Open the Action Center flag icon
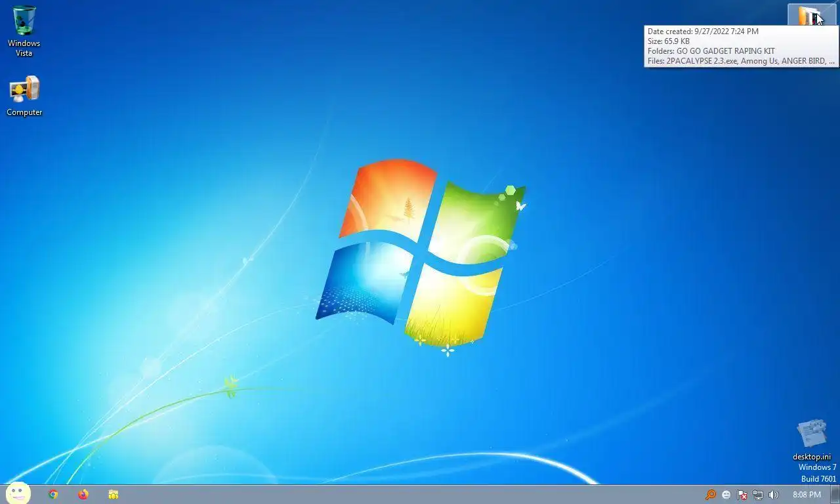This screenshot has width=840, height=504. pos(742,495)
